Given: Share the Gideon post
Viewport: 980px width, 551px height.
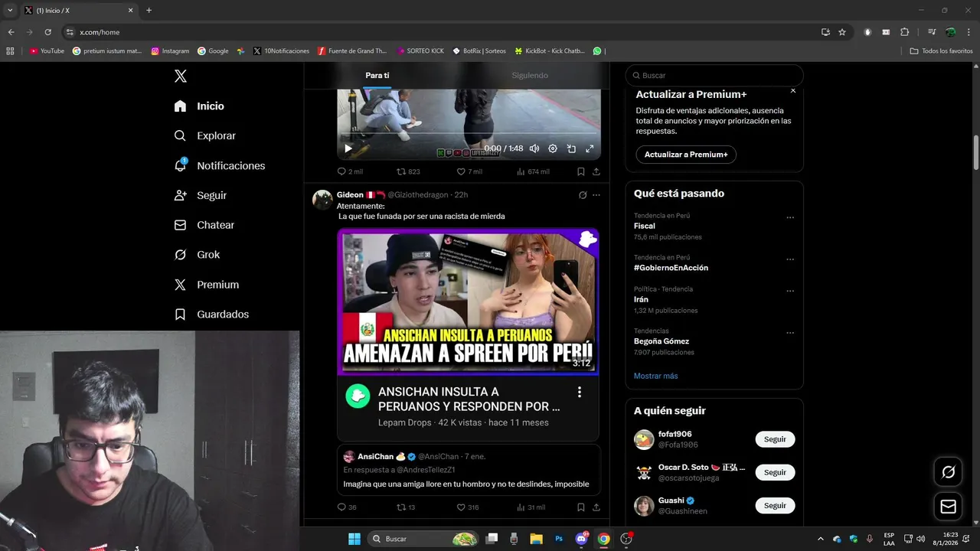Looking at the screenshot, I should 596,507.
